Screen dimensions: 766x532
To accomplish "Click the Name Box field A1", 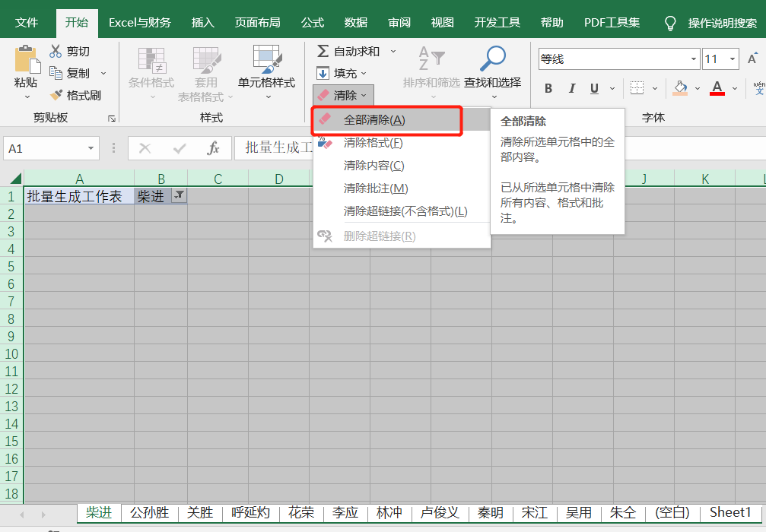I will click(x=51, y=148).
